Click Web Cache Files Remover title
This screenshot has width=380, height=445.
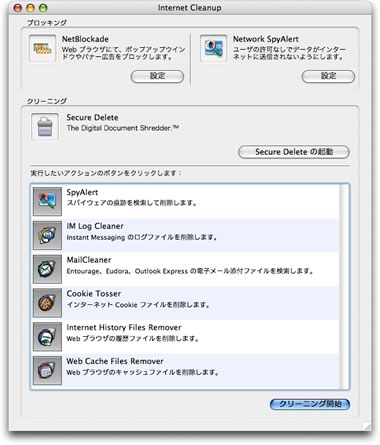(115, 361)
